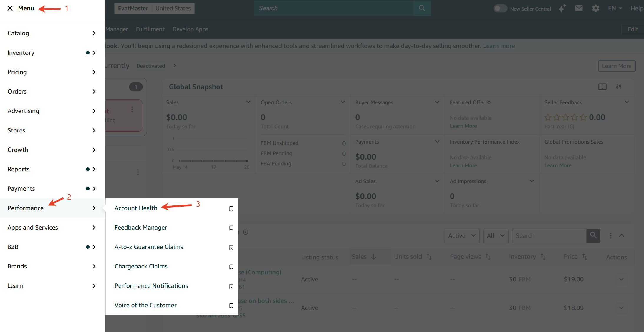The height and width of the screenshot is (332, 644).
Task: Sort by Price column
Action: pos(585,257)
